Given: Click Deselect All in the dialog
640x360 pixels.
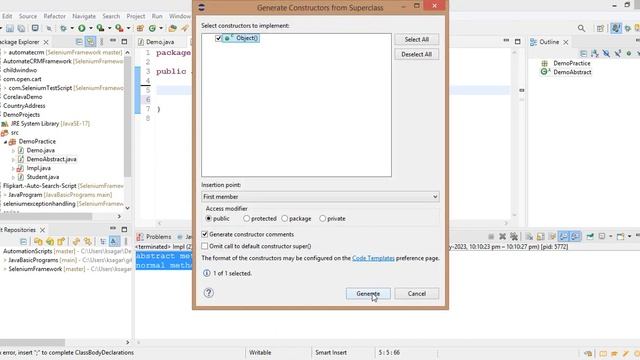Looking at the screenshot, I should 416,54.
